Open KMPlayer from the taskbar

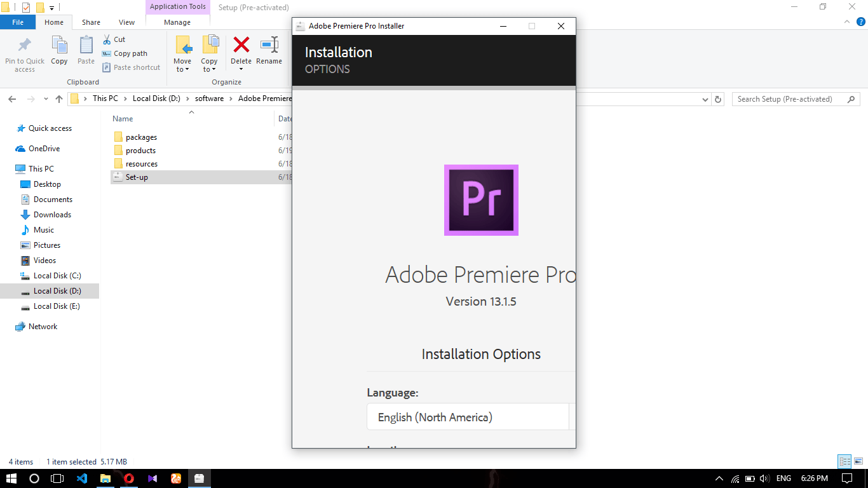(152, 478)
